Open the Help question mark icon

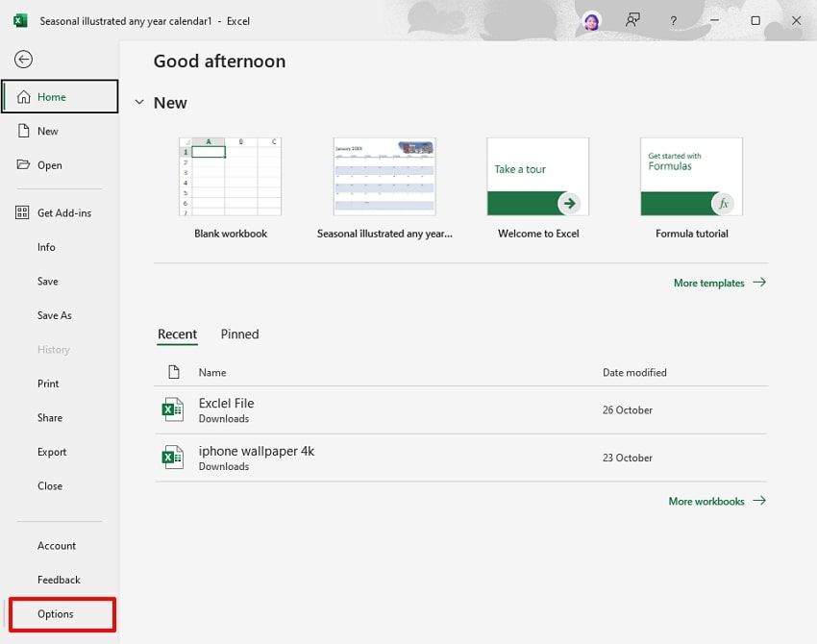673,20
